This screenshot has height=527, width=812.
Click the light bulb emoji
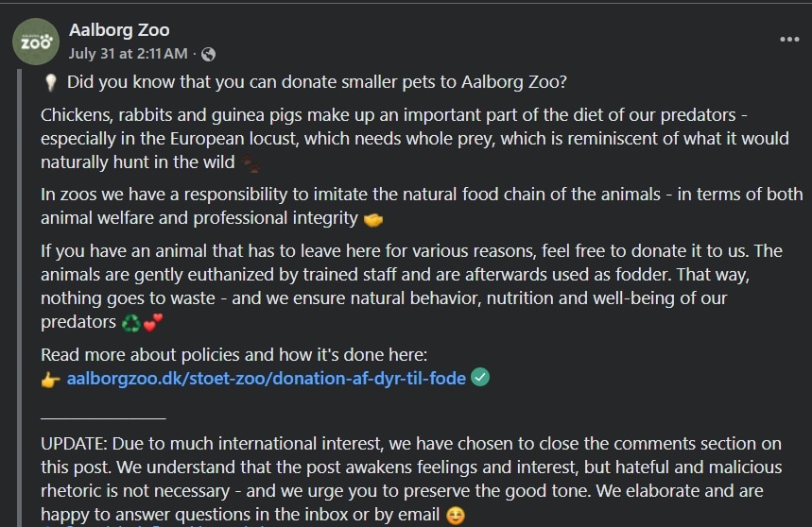tap(51, 82)
